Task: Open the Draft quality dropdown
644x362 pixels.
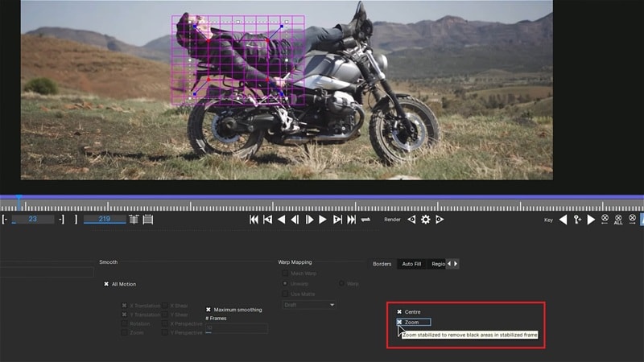Action: tap(309, 305)
